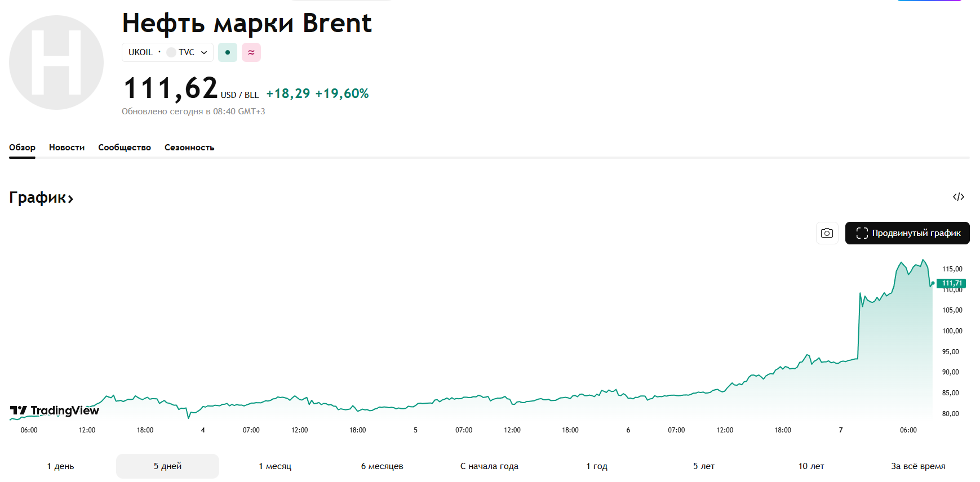Image resolution: width=980 pixels, height=482 pixels.
Task: Open the Сообщество tab
Action: click(x=125, y=148)
